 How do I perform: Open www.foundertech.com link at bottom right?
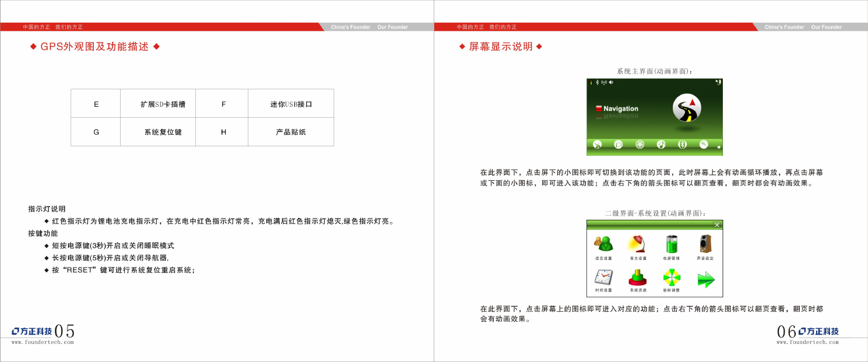point(807,342)
